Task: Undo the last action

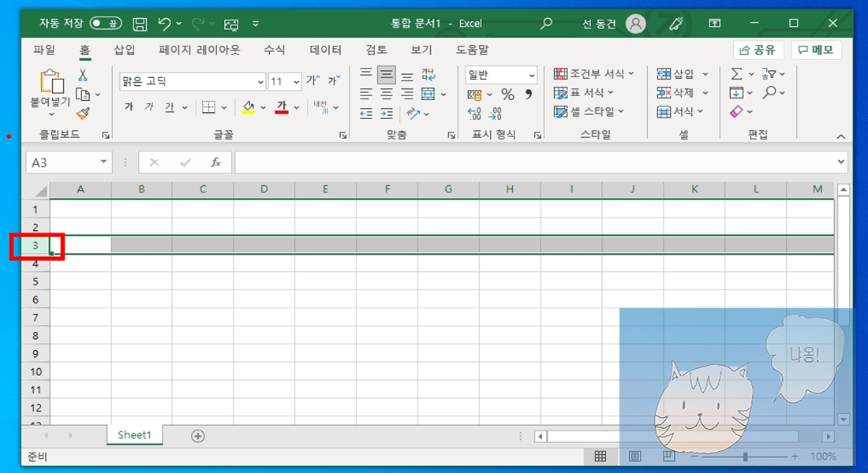Action: point(164,23)
